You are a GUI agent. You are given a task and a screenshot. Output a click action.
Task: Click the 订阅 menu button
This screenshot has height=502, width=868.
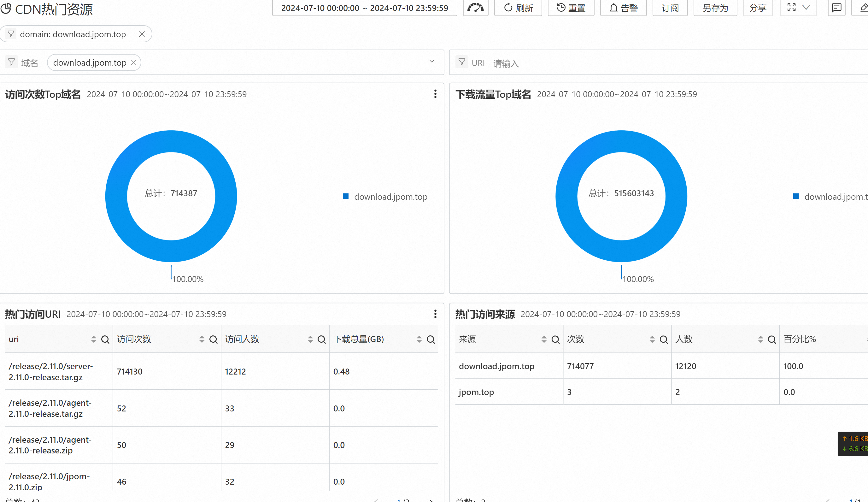tap(670, 8)
